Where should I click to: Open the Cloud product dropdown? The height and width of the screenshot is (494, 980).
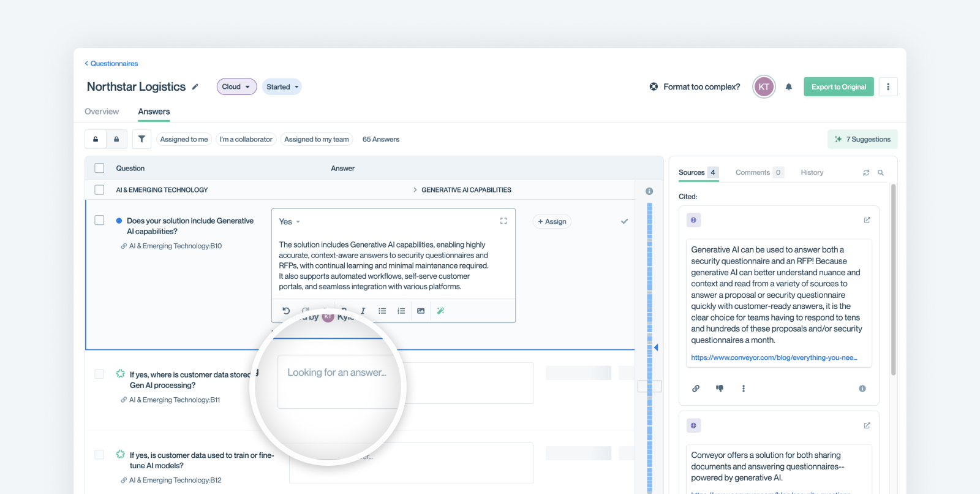(236, 87)
